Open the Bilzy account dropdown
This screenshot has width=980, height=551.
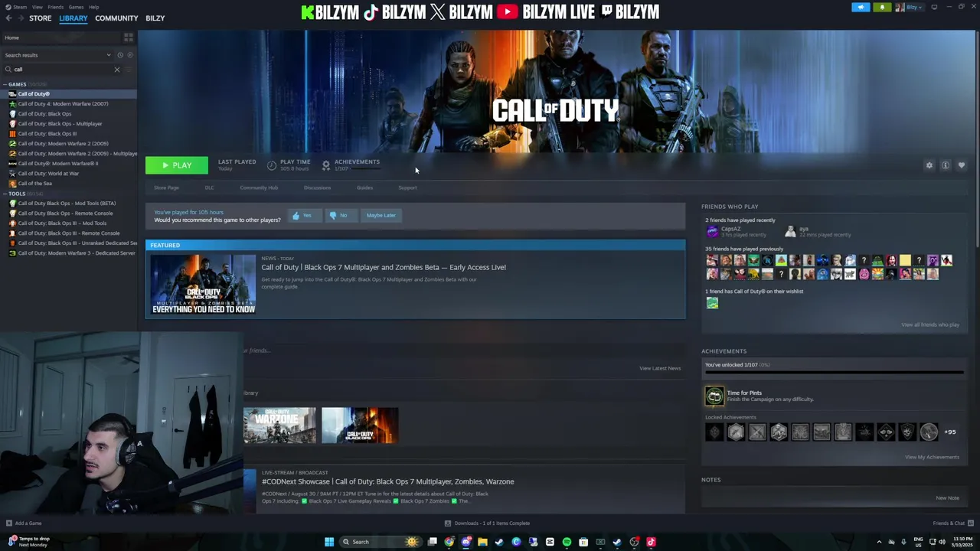[910, 8]
